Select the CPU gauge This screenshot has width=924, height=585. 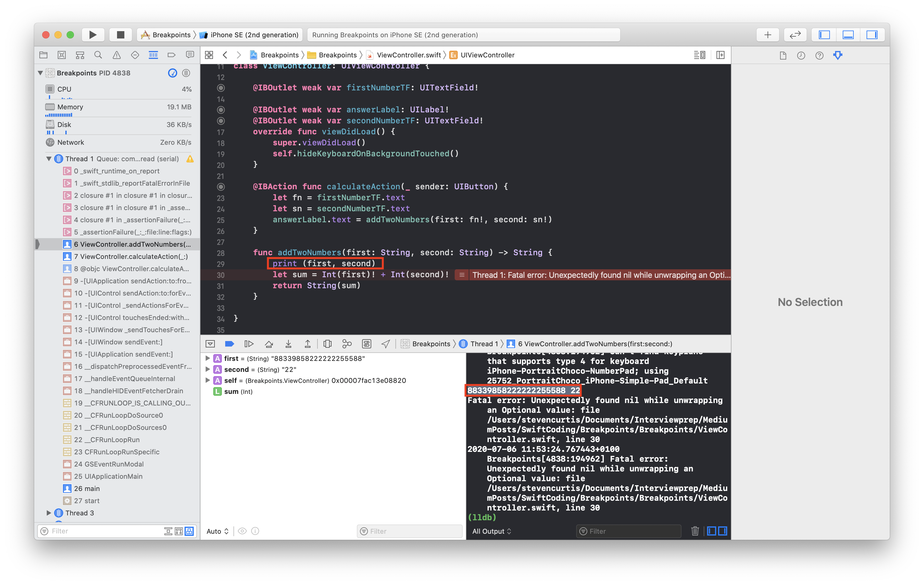(x=118, y=89)
